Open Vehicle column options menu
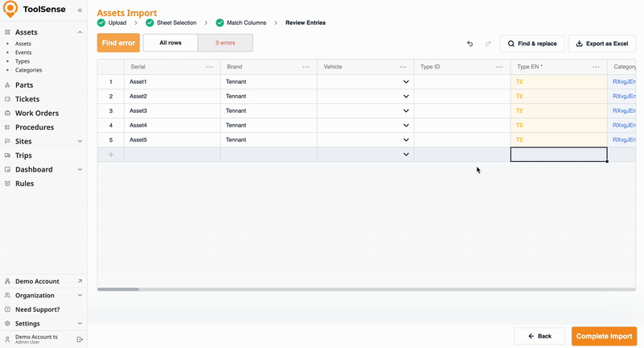 (x=402, y=67)
